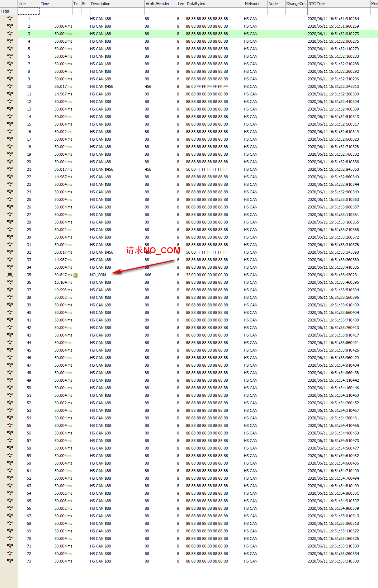Click the Description column header

pos(117,4)
